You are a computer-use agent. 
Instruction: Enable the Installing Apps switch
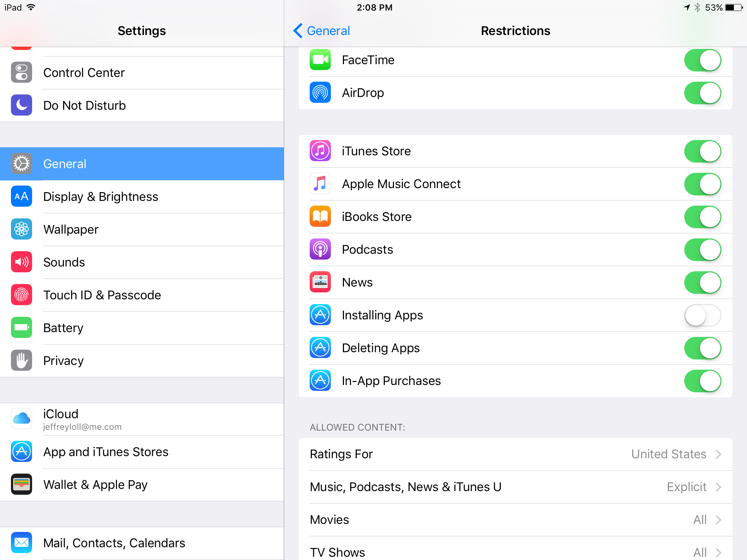(x=703, y=315)
